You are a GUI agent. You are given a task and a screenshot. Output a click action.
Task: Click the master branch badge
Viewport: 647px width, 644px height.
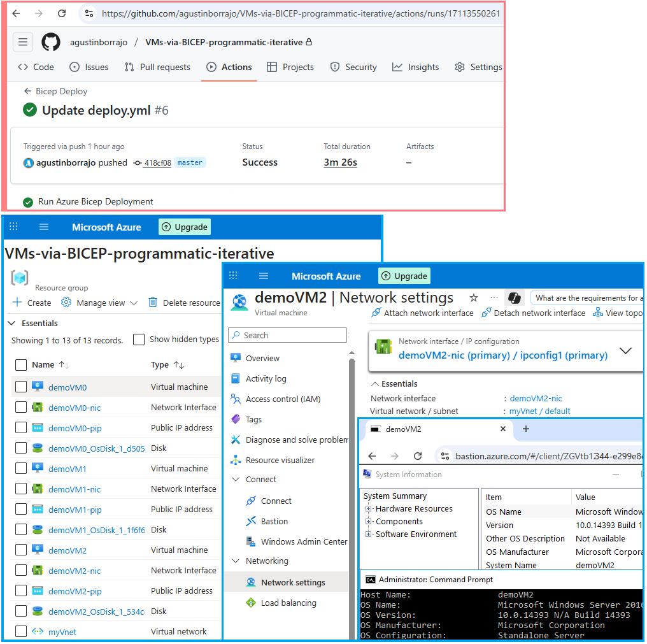[x=190, y=162]
